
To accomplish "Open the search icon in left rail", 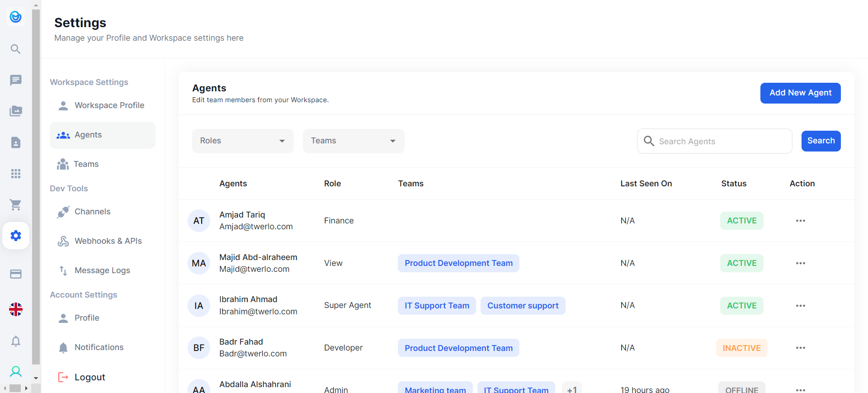I will tap(16, 49).
